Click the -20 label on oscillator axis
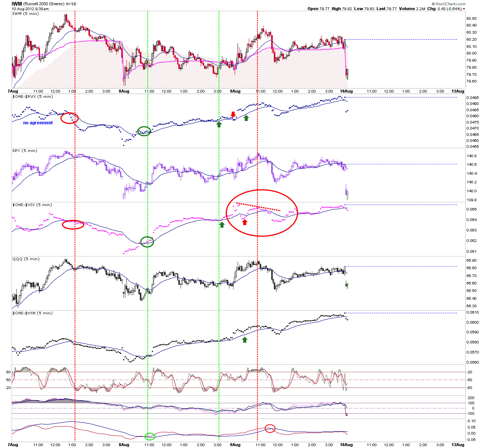The width and height of the screenshot is (485, 448). (x=470, y=372)
